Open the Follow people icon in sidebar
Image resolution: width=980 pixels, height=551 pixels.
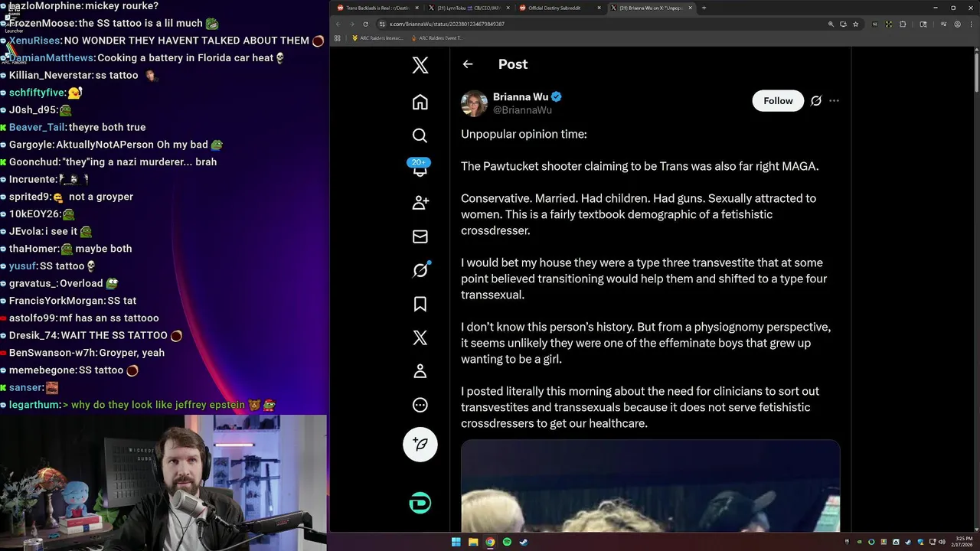(x=420, y=203)
